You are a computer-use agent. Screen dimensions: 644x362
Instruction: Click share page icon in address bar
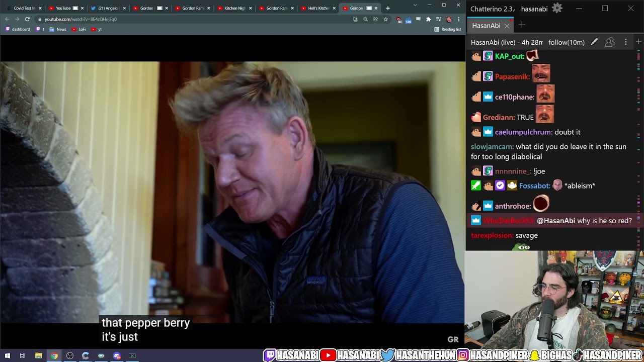point(375,19)
